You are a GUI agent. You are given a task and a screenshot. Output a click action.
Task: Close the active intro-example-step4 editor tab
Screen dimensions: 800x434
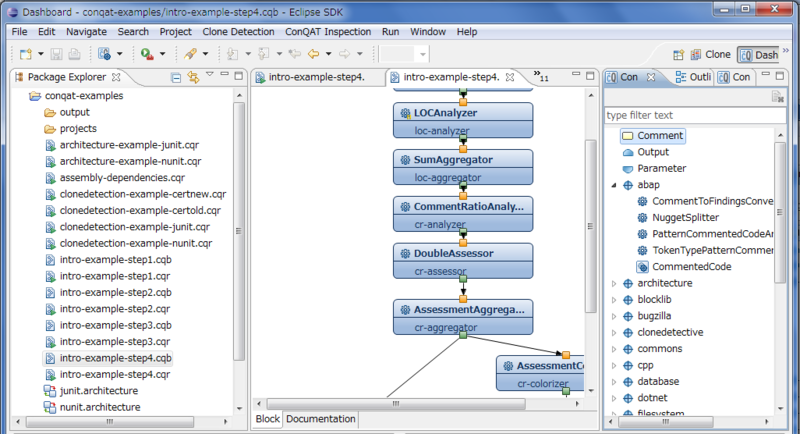510,77
